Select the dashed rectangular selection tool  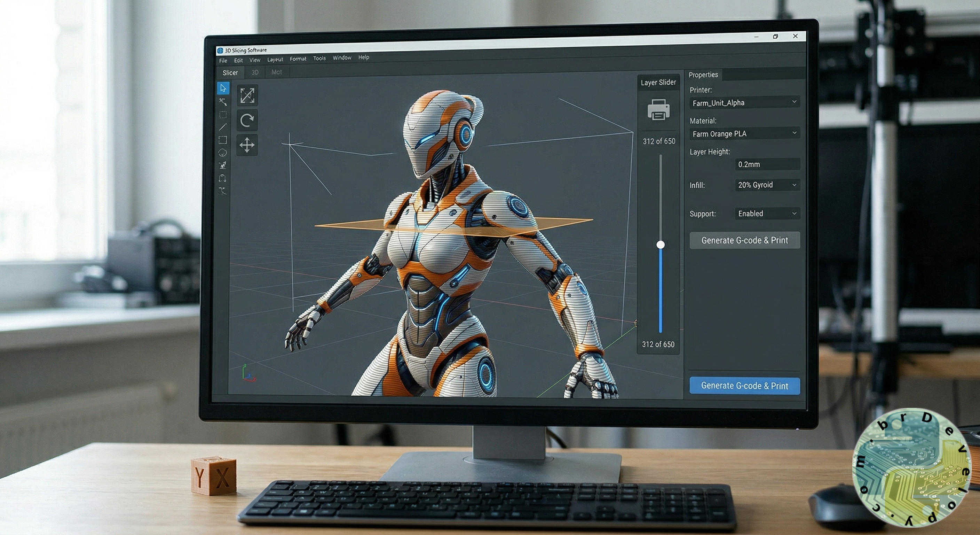click(x=223, y=115)
